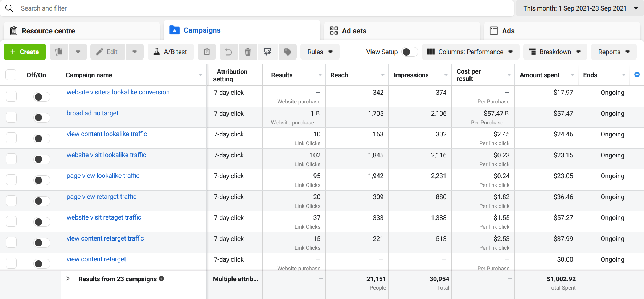Expand the Results from 23 campaigns row
The height and width of the screenshot is (299, 644).
[68, 279]
